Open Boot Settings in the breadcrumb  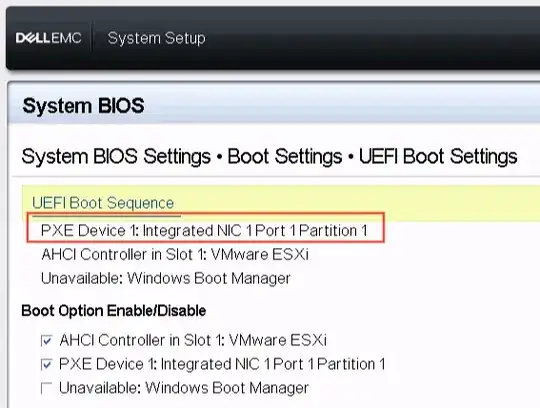point(285,156)
